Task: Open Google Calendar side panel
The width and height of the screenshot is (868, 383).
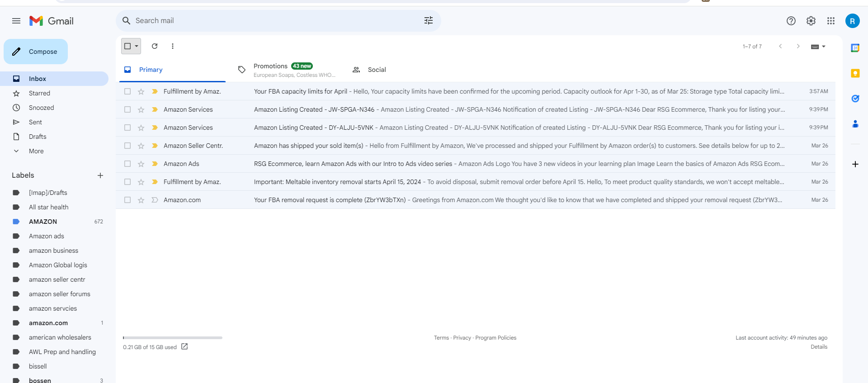Action: [855, 48]
